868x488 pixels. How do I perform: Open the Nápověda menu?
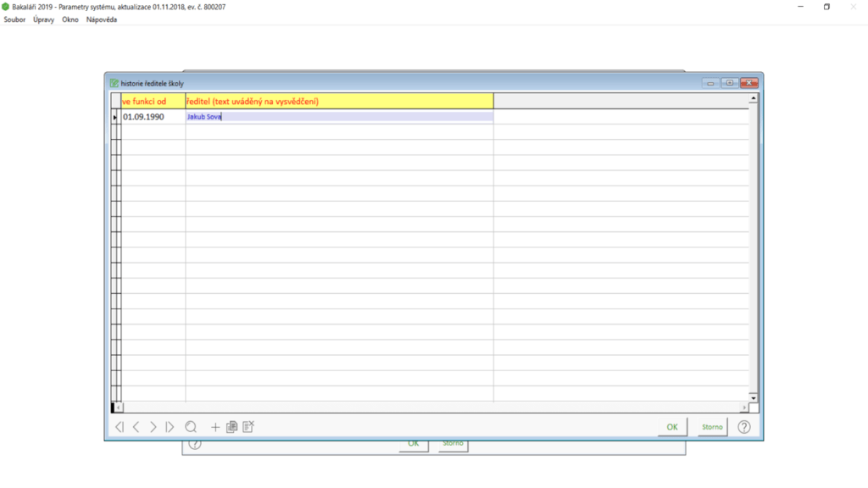(102, 19)
